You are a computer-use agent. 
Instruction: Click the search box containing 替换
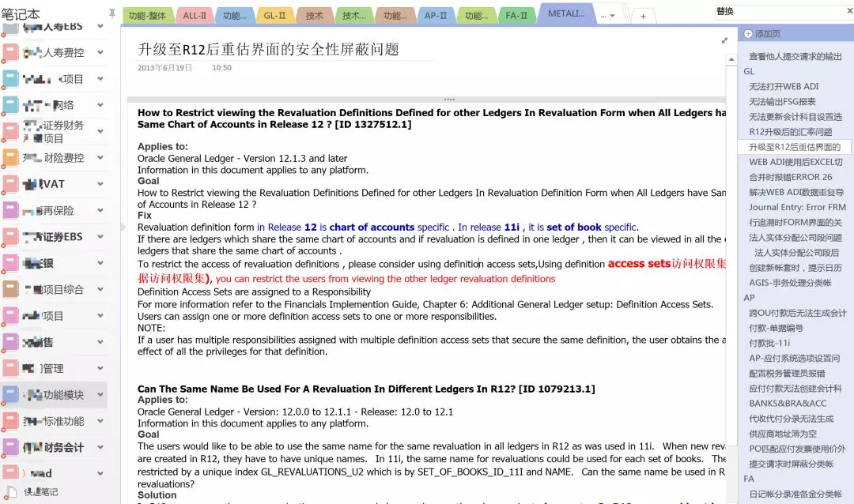tap(775, 12)
